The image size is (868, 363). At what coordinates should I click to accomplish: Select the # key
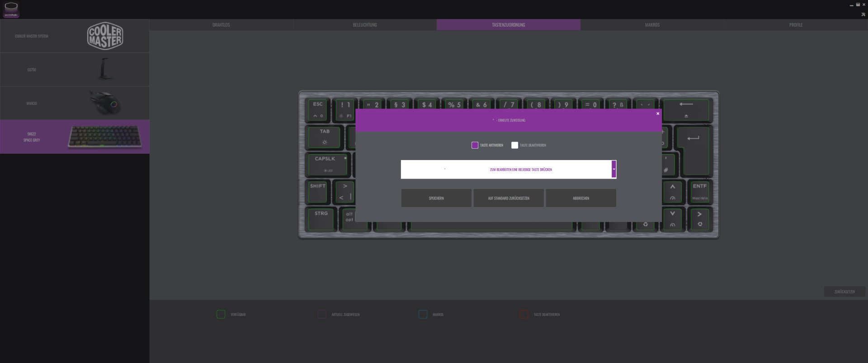(x=668, y=165)
